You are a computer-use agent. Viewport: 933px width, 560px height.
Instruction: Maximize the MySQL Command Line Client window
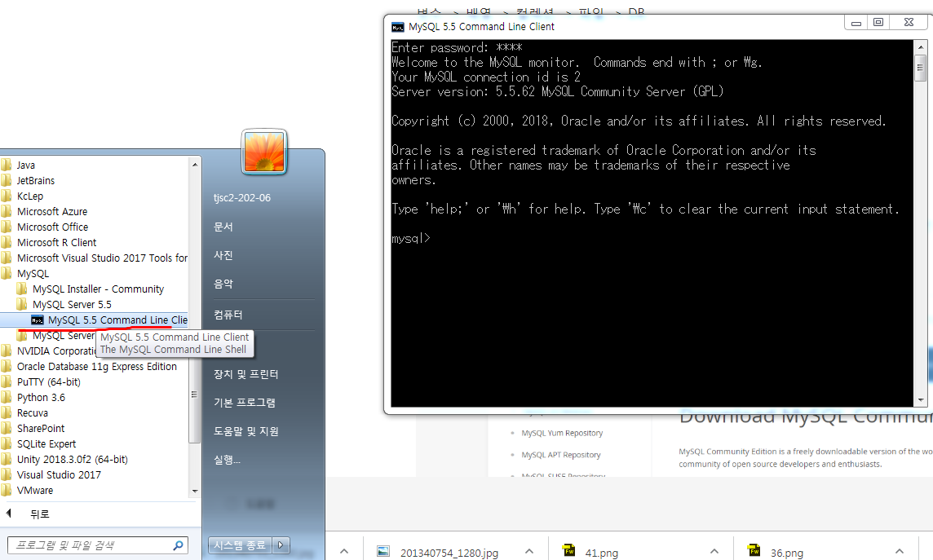tap(878, 23)
